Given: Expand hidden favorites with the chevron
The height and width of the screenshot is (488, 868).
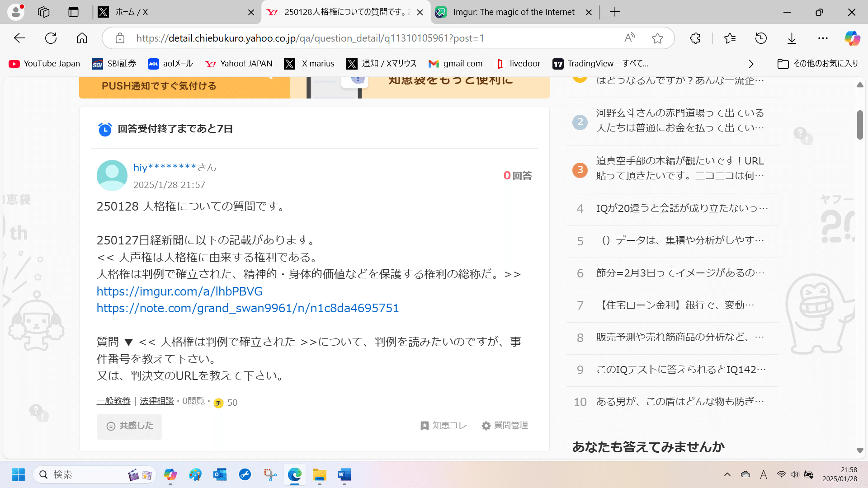Looking at the screenshot, I should pos(751,64).
